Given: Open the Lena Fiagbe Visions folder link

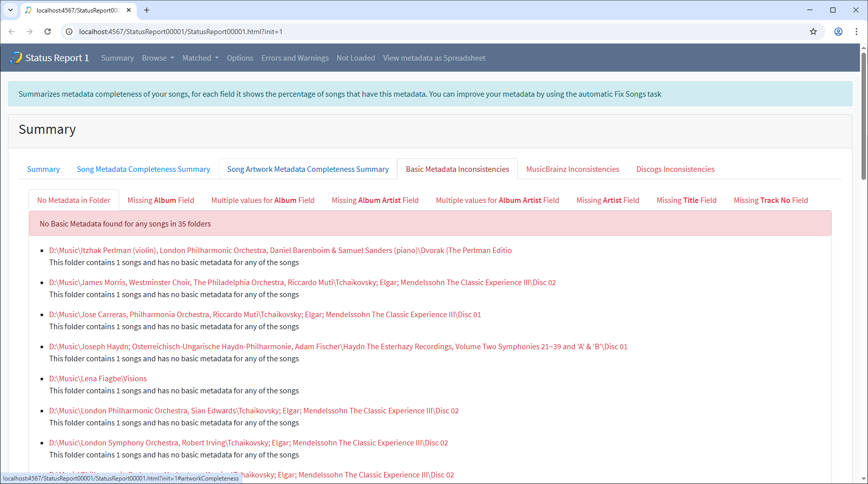Looking at the screenshot, I should tap(98, 379).
